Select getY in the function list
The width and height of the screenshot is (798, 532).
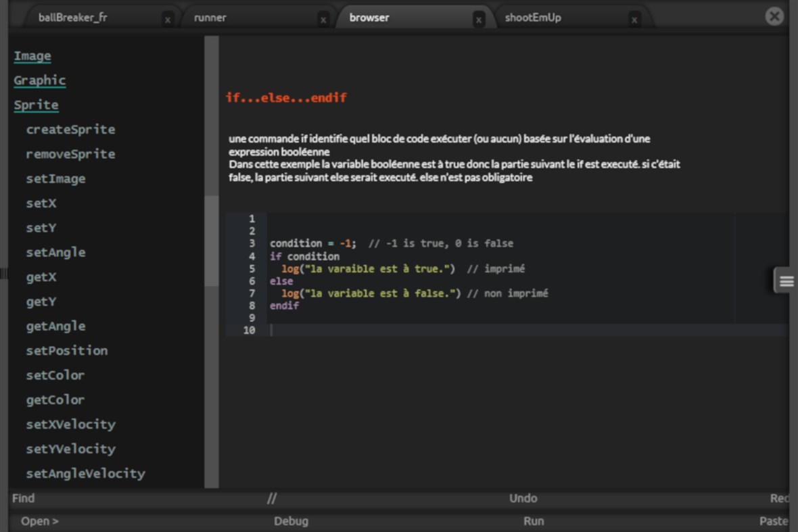click(x=41, y=301)
